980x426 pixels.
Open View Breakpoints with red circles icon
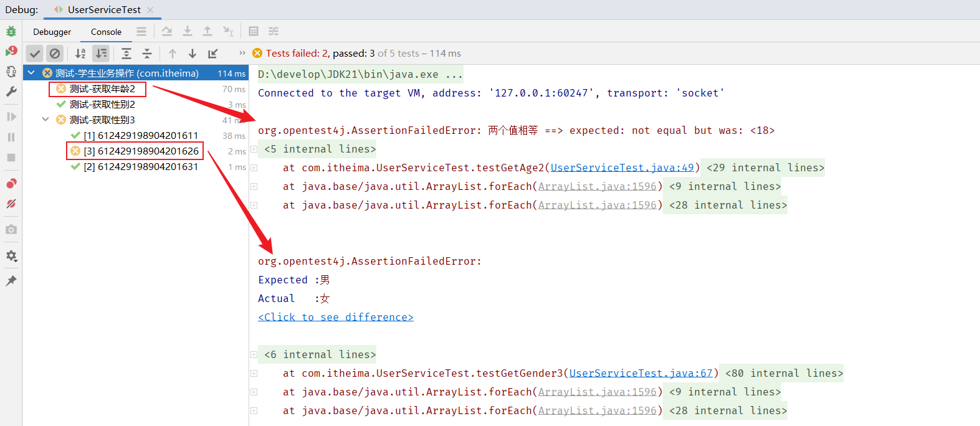tap(11, 184)
